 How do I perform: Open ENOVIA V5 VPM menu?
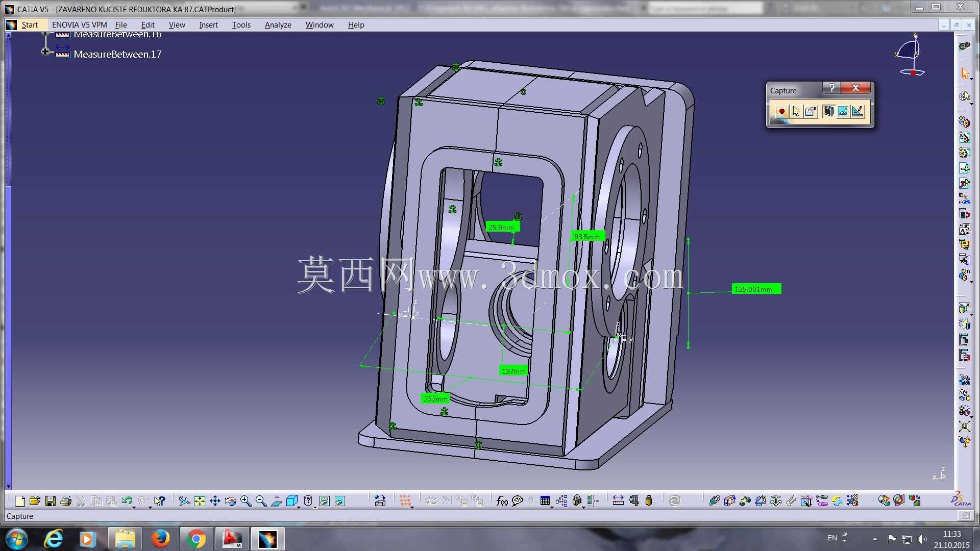point(79,24)
